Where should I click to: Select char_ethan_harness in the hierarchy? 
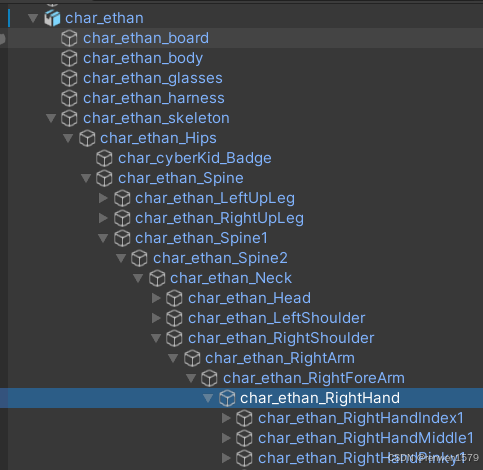point(154,98)
